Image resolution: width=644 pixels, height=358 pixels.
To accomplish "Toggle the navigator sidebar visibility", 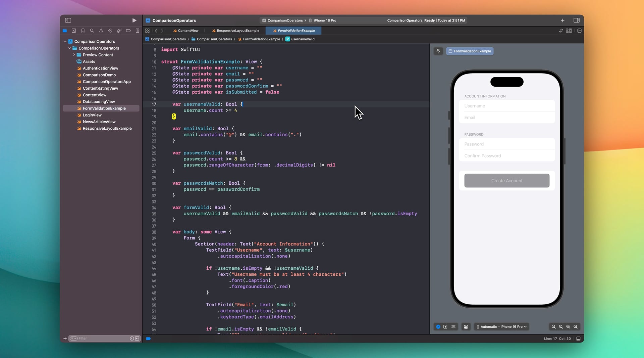I will (68, 20).
